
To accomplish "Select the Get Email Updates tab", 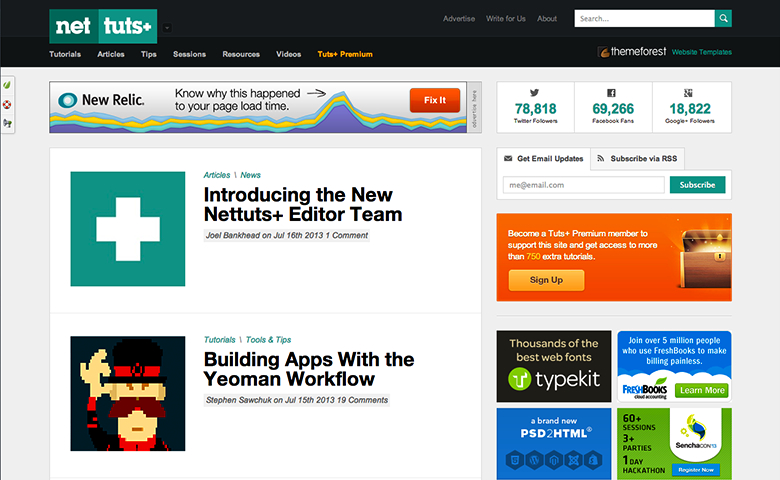I will pos(543,158).
